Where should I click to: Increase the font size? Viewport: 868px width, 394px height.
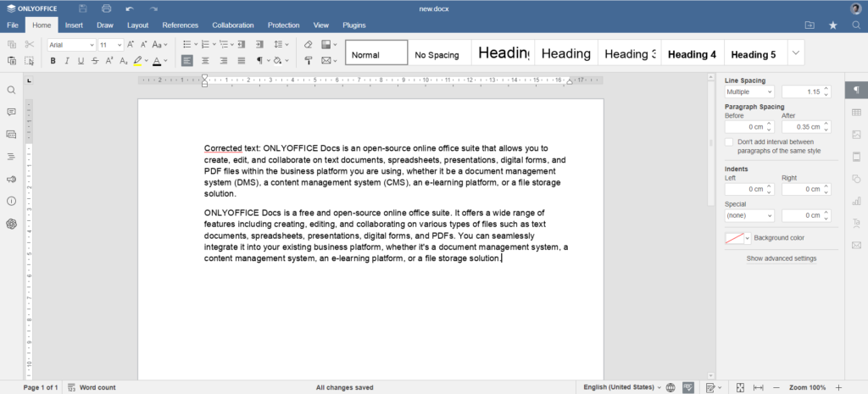click(x=131, y=44)
